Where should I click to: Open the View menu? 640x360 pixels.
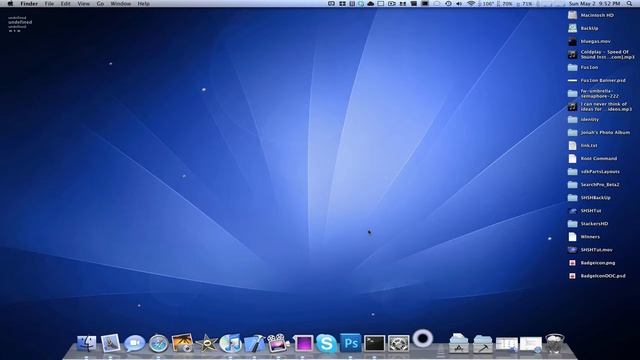point(83,3)
